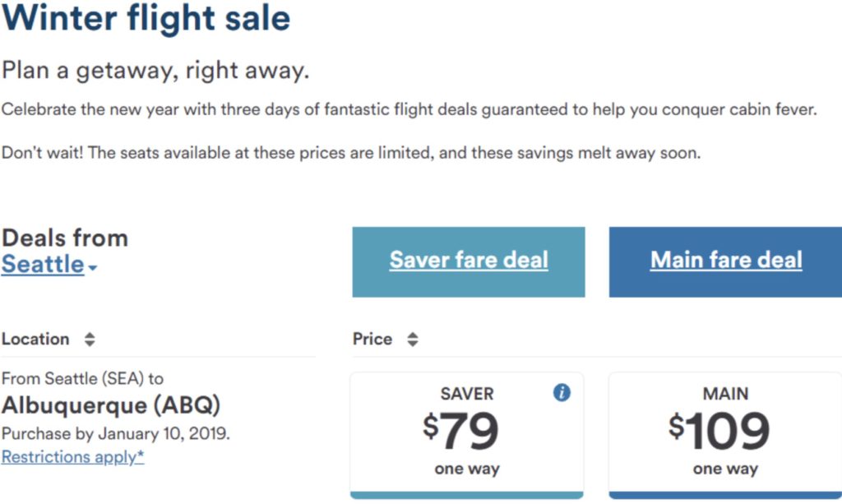Click the sort arrows beside Price
Viewport: 842px width, 504px height.
tap(413, 340)
